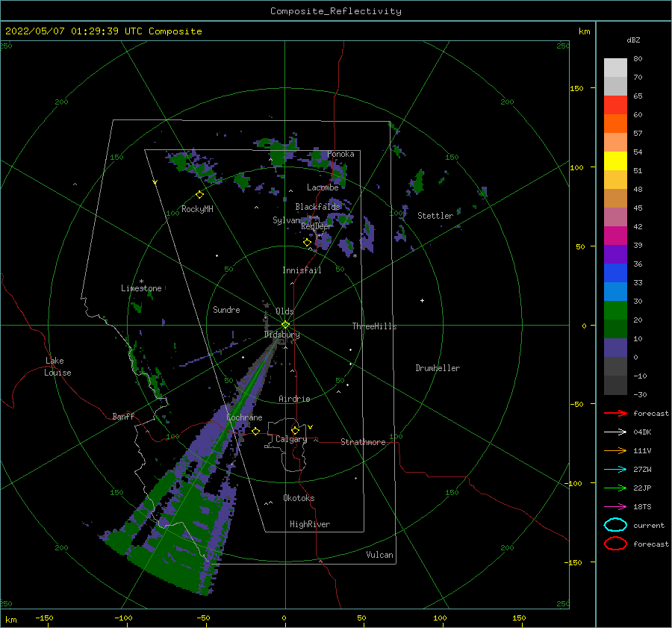Click the Sundre town label
This screenshot has width=672, height=628.
pyautogui.click(x=226, y=309)
